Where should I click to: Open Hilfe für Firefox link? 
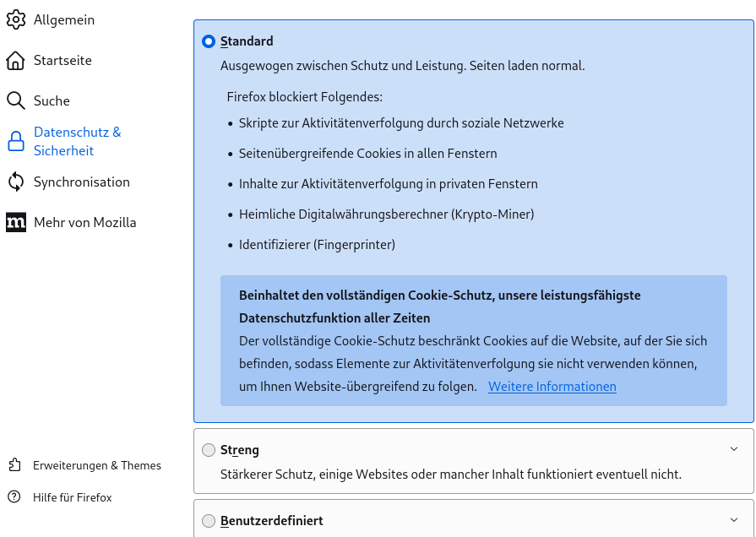coord(73,497)
